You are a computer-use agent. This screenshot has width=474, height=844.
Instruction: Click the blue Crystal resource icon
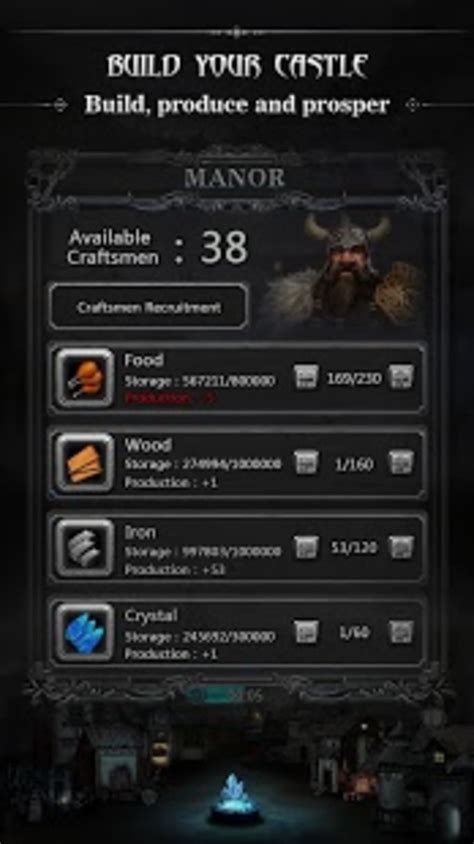86,632
